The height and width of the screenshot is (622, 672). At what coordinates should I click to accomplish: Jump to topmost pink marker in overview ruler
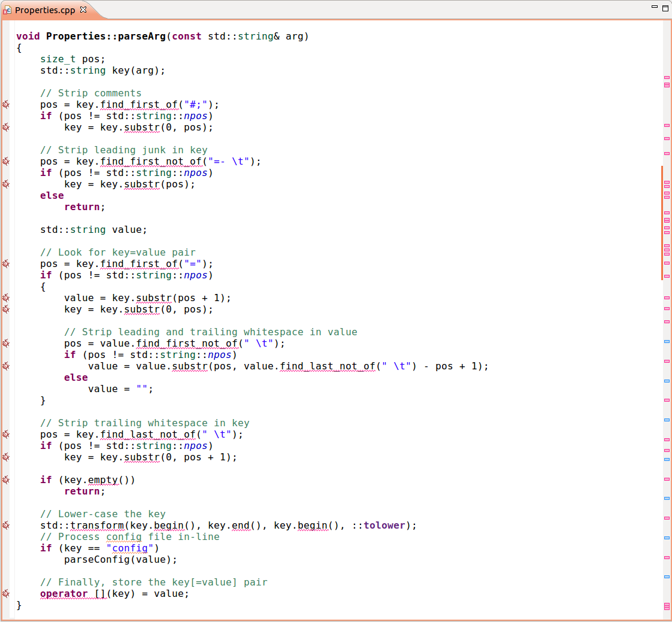[x=667, y=78]
